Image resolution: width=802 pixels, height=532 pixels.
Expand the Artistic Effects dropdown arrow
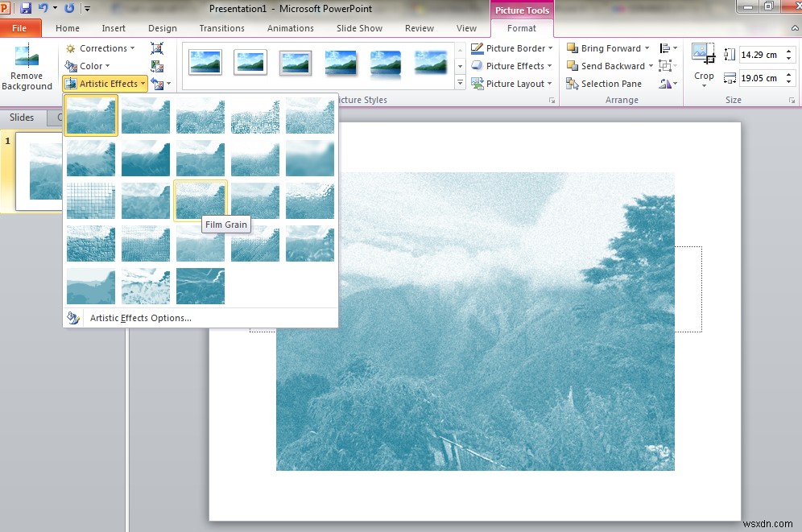[142, 83]
